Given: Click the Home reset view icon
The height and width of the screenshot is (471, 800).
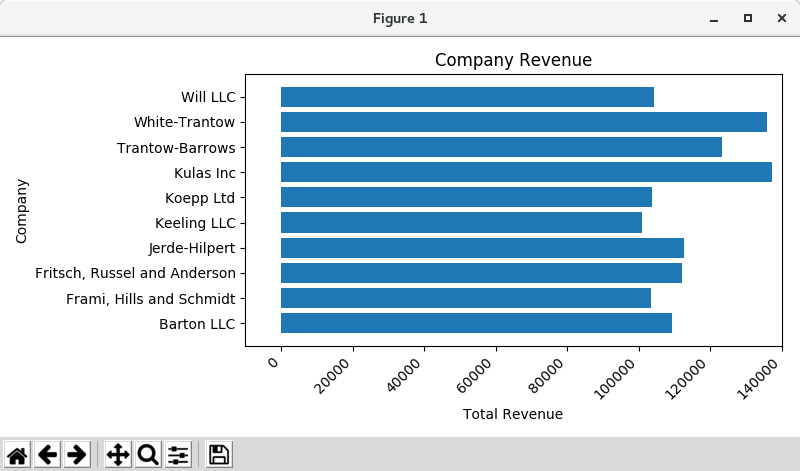Looking at the screenshot, I should [17, 455].
